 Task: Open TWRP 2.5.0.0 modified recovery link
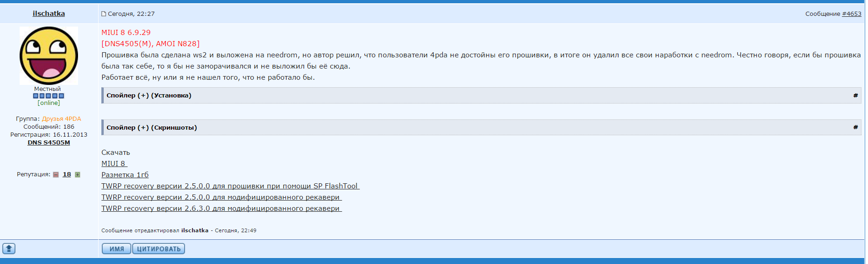coord(221,197)
